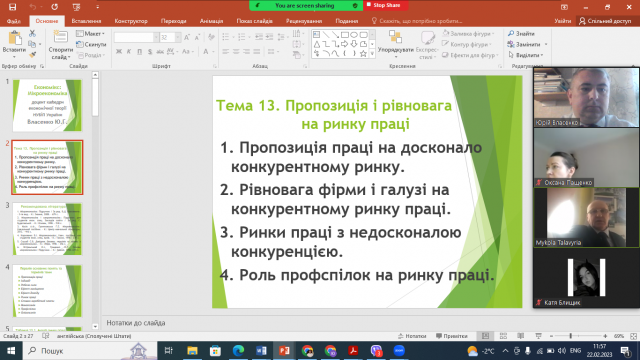
Task: Switch to the Конструктор tab
Action: [131, 21]
